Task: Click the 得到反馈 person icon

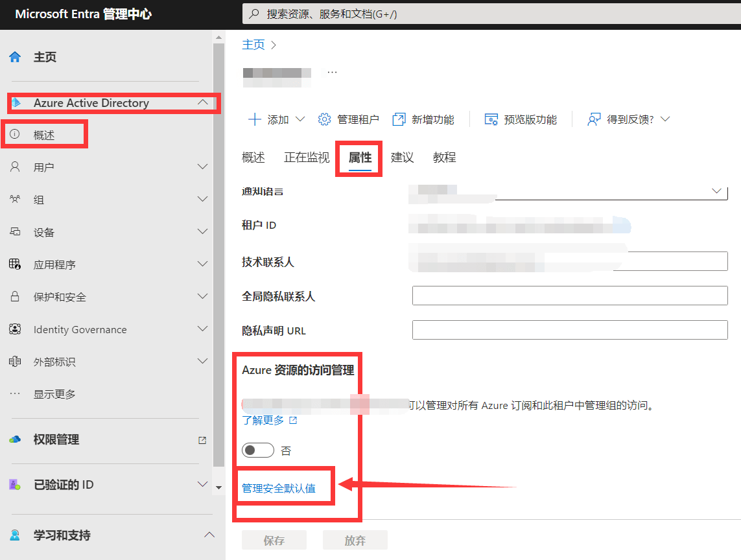Action: [x=594, y=119]
